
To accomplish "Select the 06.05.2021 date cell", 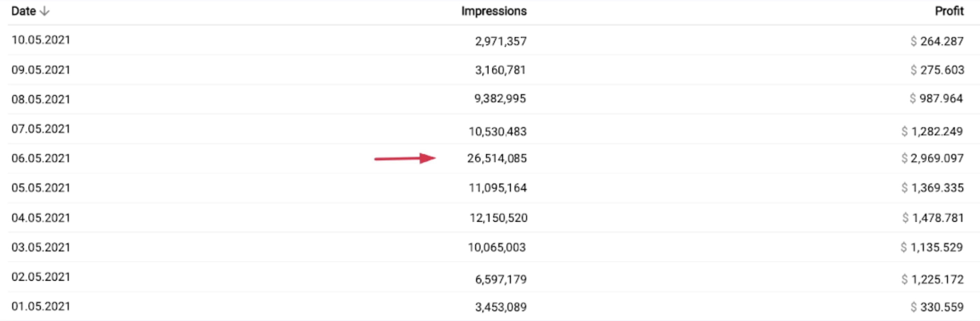I will [41, 159].
